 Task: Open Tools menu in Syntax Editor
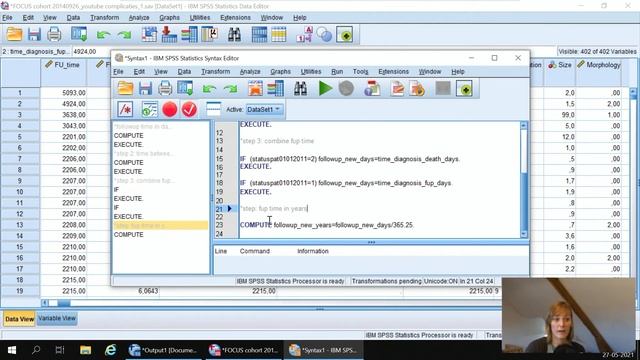pyautogui.click(x=360, y=71)
